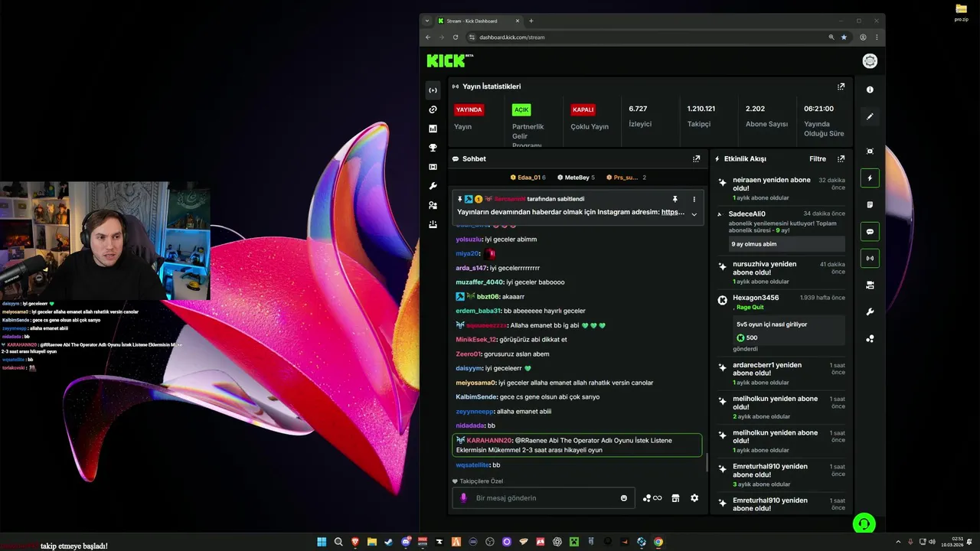This screenshot has width=980, height=551.
Task: Reload the browser page
Action: (456, 37)
